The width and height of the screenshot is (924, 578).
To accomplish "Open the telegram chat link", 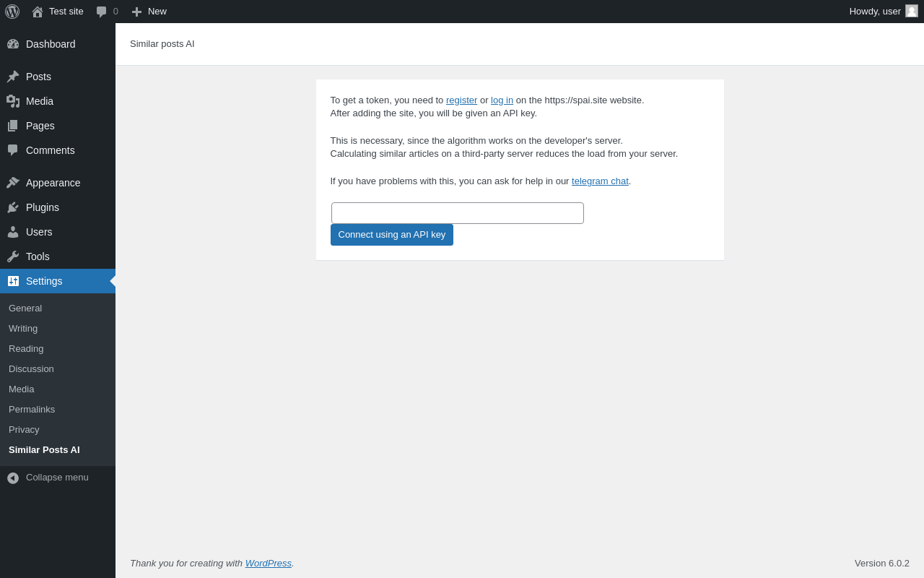I will click(x=600, y=181).
